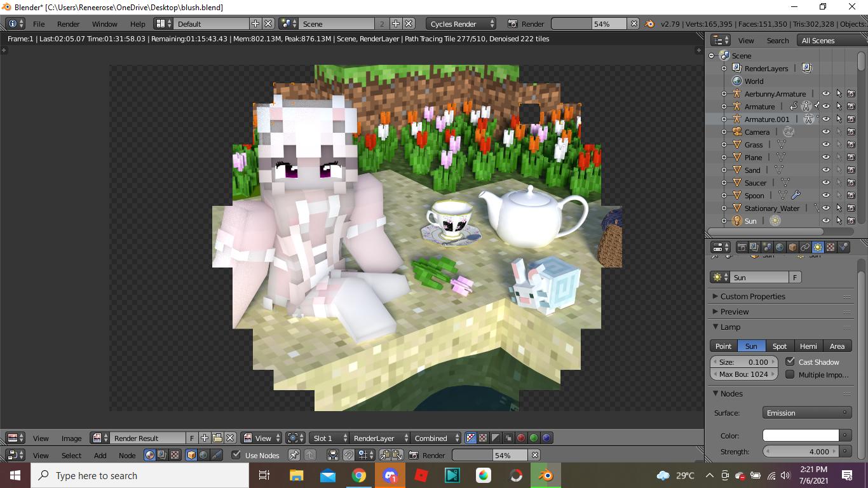The image size is (868, 488).
Task: Open Physics properties tab
Action: tap(843, 247)
